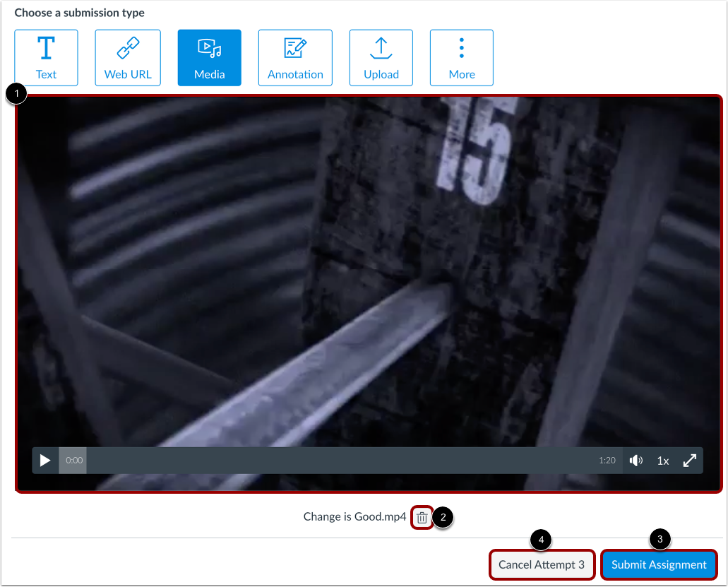Screen dimensions: 728x587
Task: Choose the Web URL submission type
Action: pyautogui.click(x=128, y=58)
